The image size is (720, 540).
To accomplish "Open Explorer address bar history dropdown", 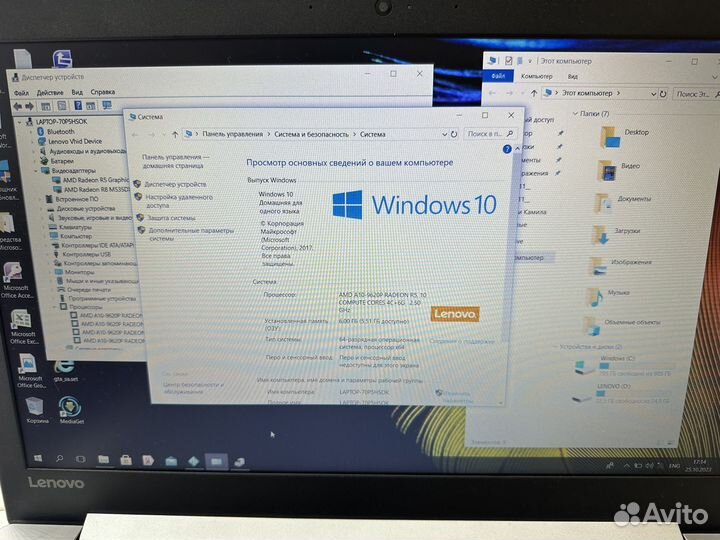I will (653, 94).
